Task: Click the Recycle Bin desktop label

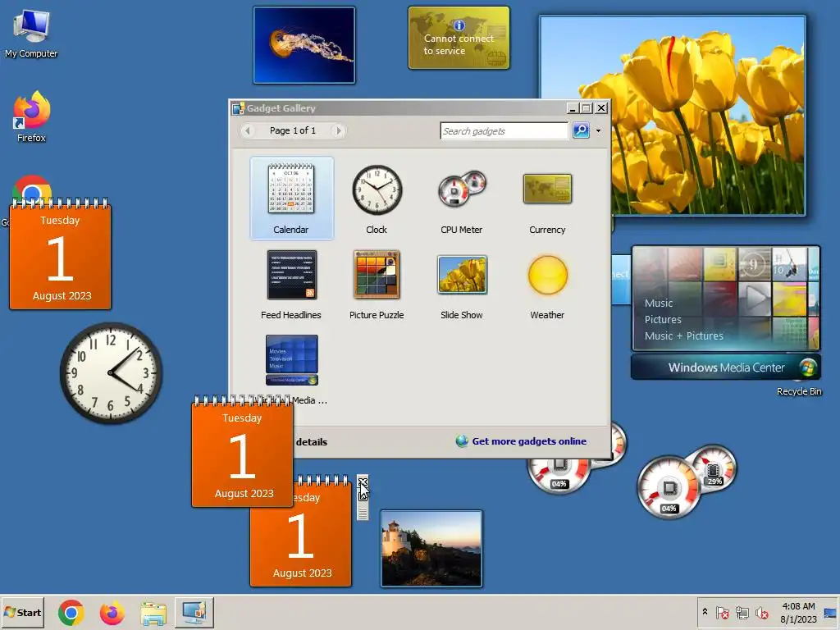Action: tap(799, 391)
